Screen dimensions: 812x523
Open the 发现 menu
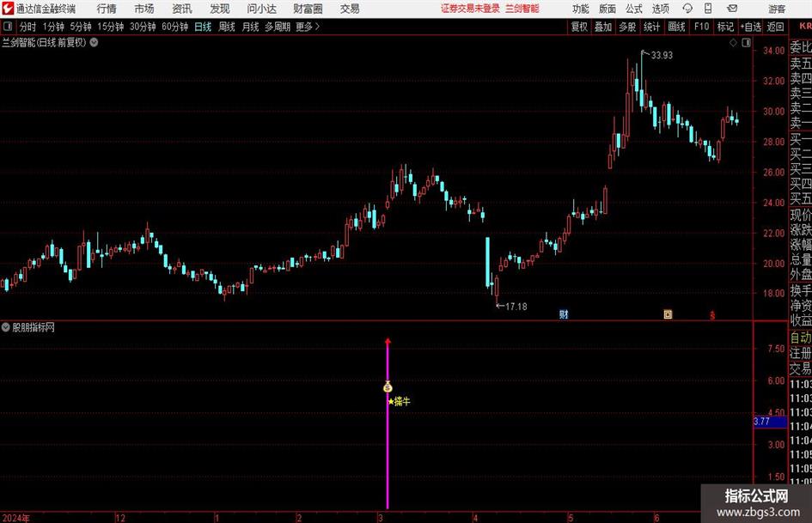(220, 9)
